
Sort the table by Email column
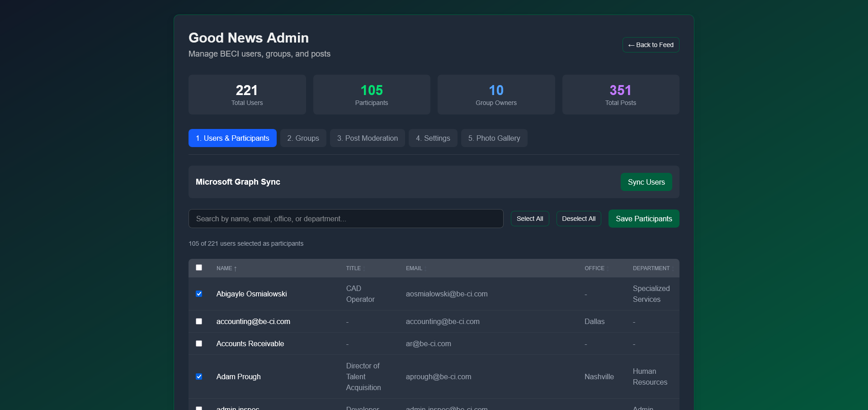click(416, 268)
